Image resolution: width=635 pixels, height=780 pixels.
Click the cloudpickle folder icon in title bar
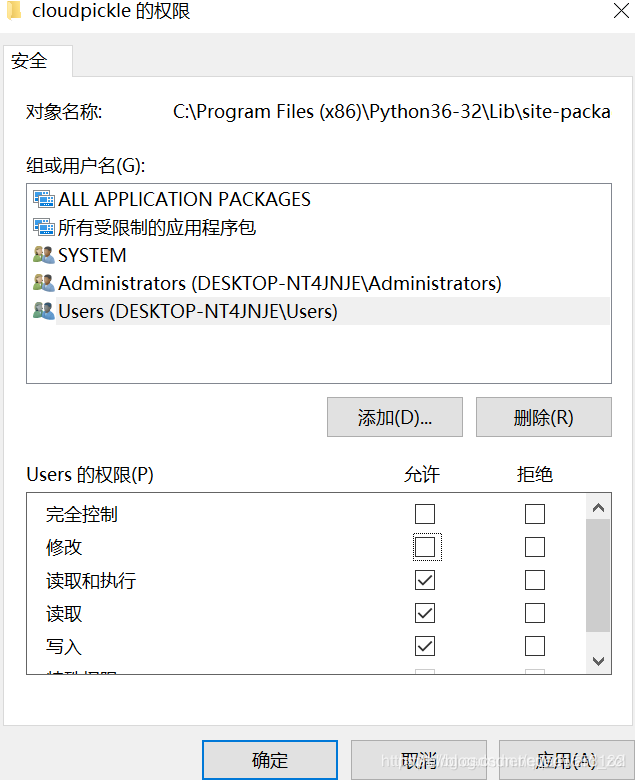click(x=14, y=11)
